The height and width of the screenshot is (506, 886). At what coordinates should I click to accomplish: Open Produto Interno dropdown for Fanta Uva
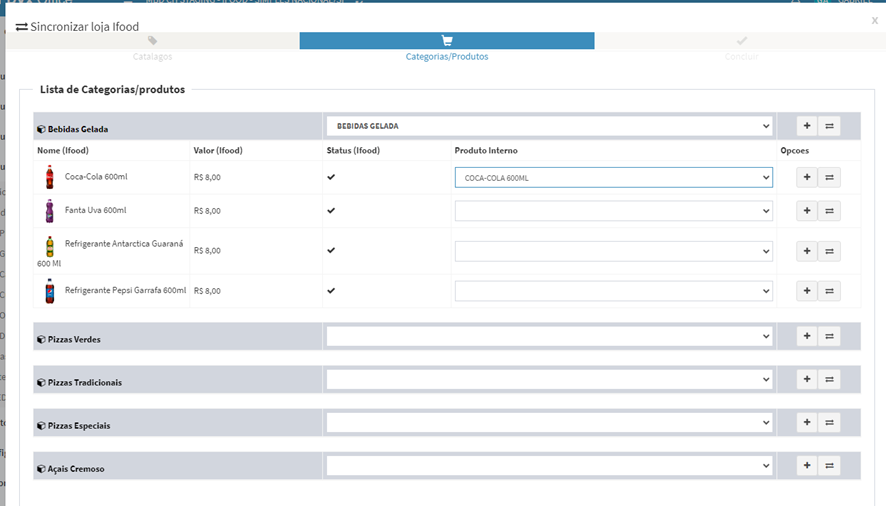coord(613,211)
